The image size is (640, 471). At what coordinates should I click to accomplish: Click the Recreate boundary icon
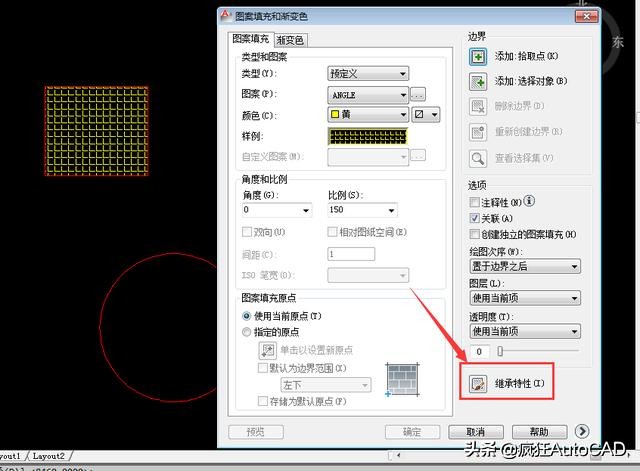478,132
